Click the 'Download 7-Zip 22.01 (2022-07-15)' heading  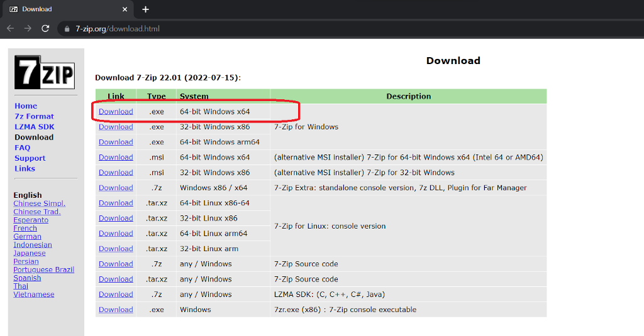coord(168,77)
